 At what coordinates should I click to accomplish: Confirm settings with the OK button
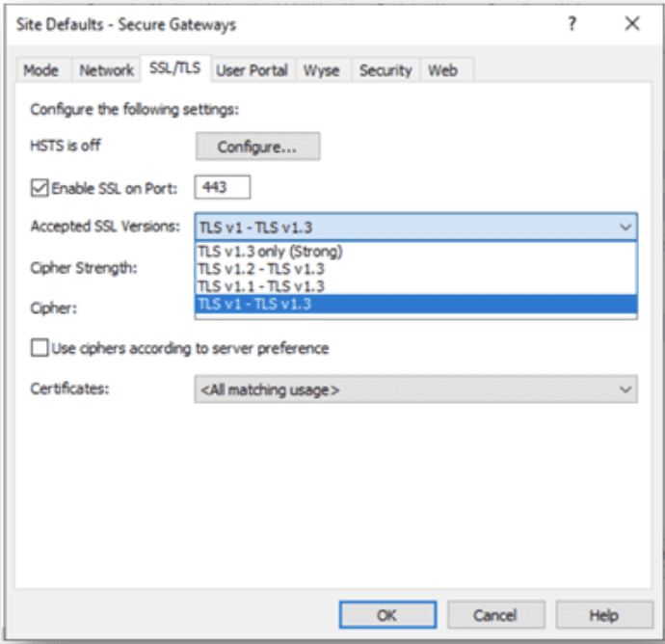387,615
